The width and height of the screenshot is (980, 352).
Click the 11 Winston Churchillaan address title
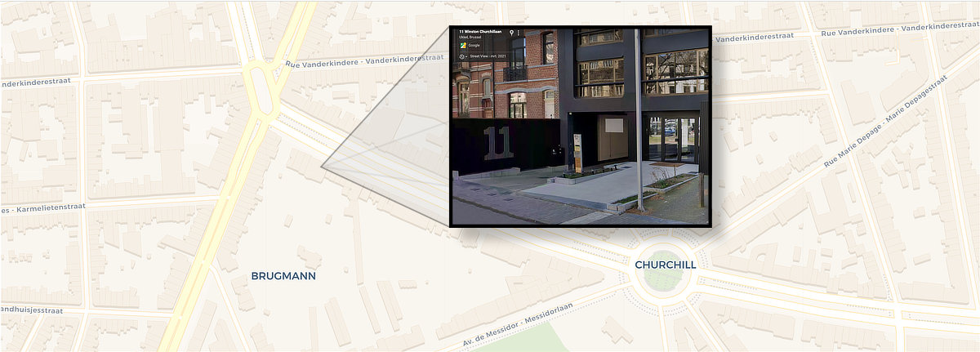[x=480, y=32]
